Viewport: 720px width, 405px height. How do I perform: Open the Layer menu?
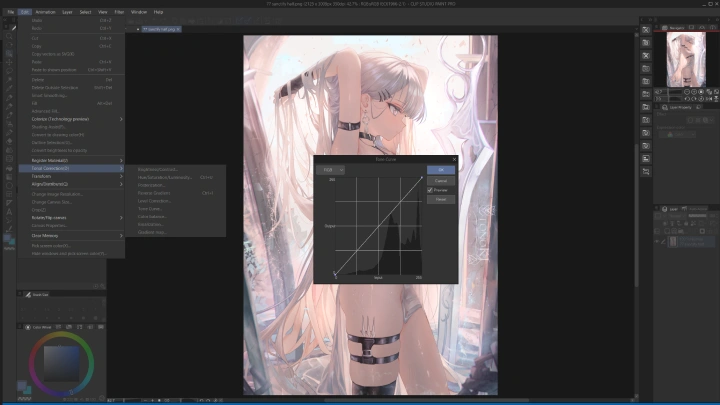pos(67,12)
